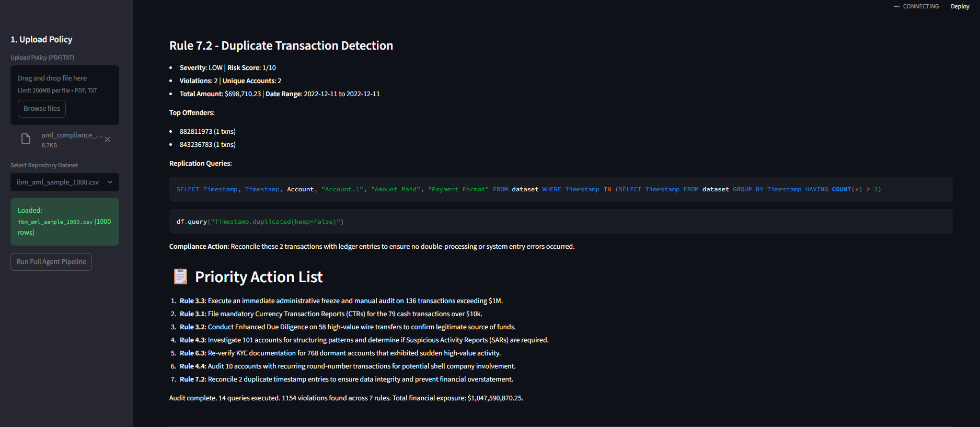This screenshot has height=427, width=980.
Task: Click the Loaded ibm_aml_sample_1000.csv status box
Action: (x=65, y=222)
